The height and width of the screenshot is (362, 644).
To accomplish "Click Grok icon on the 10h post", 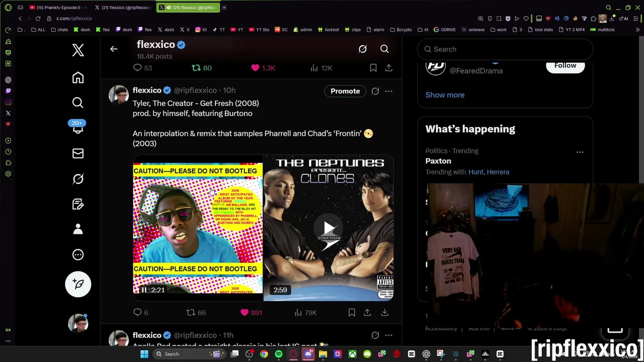I will point(375,91).
